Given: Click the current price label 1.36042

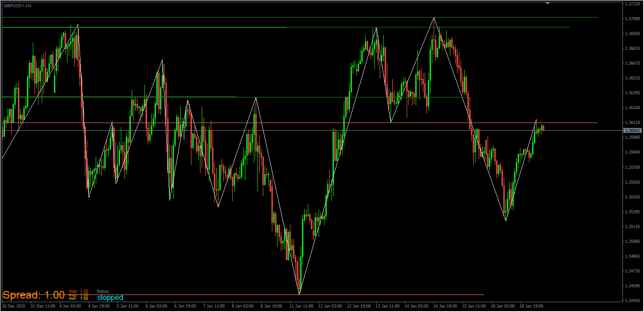Looking at the screenshot, I should coord(632,130).
